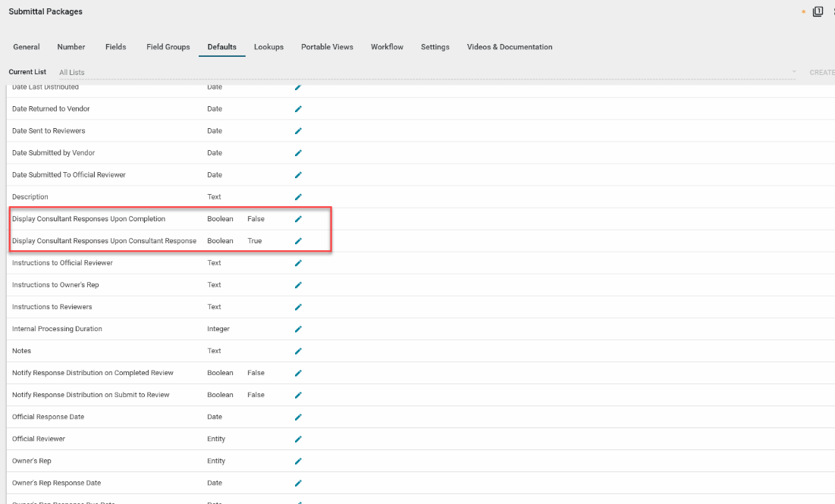
Task: Click edit pencil for Instructions to Owner's Rep
Action: 298,285
